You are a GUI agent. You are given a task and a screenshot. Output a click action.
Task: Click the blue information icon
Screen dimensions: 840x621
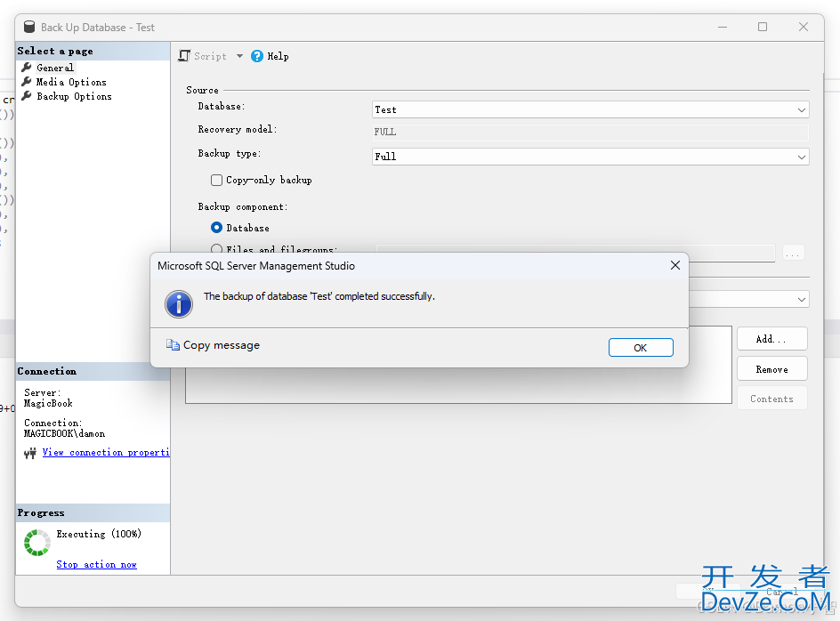179,304
